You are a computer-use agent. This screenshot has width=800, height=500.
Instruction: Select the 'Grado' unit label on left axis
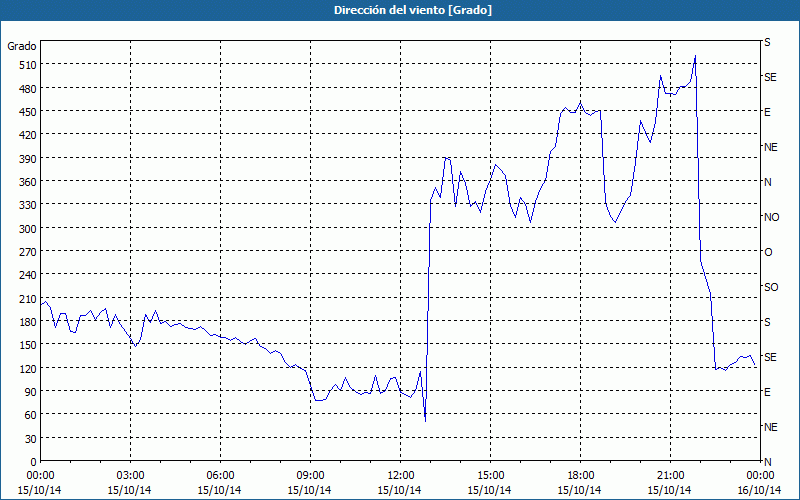pos(22,46)
